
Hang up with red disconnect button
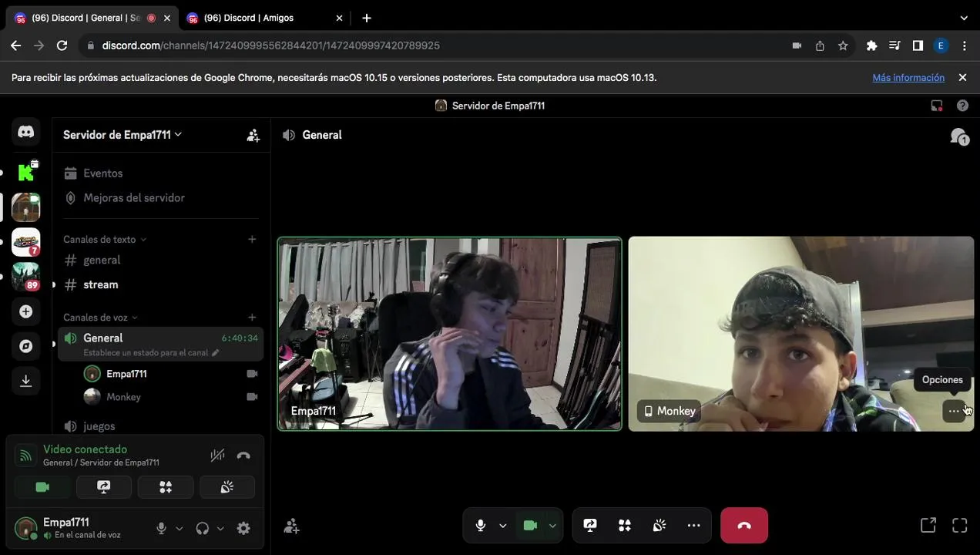pyautogui.click(x=744, y=526)
